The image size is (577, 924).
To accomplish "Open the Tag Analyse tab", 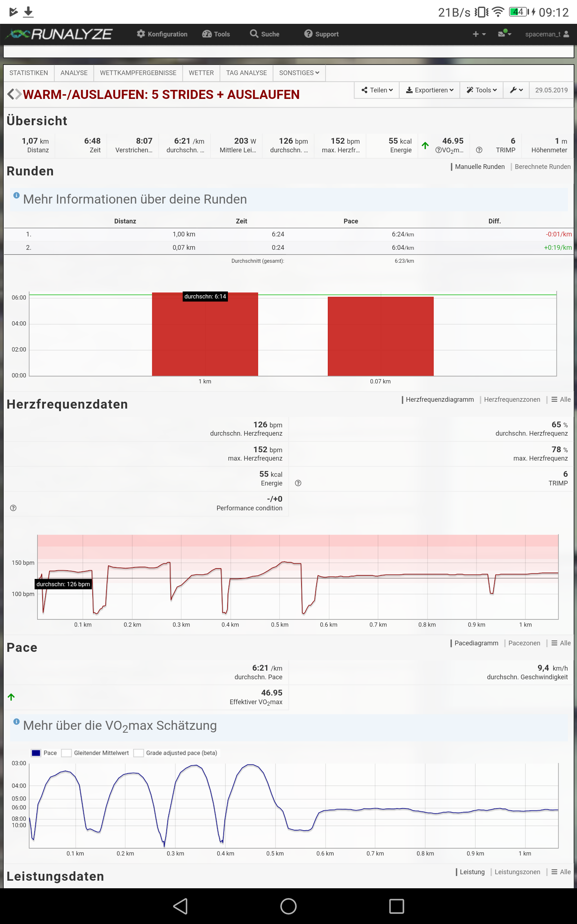I will [246, 73].
